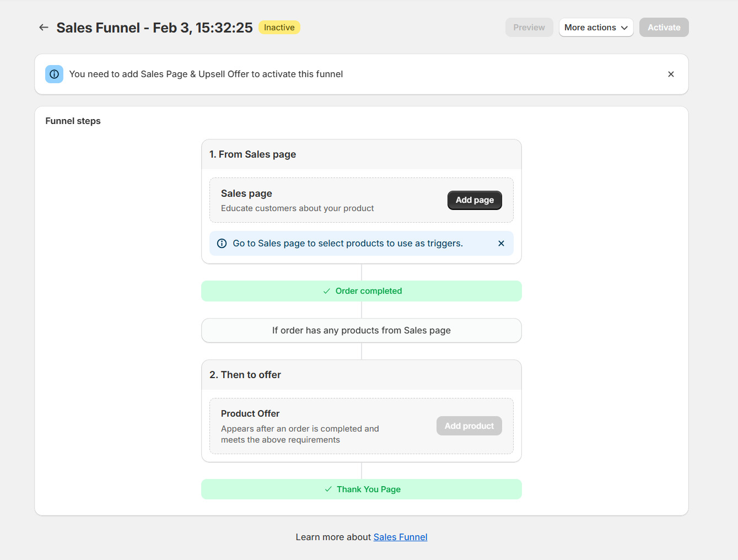Screen dimensions: 738x560
Task: Click the info icon in the banner
Action: pyautogui.click(x=54, y=74)
